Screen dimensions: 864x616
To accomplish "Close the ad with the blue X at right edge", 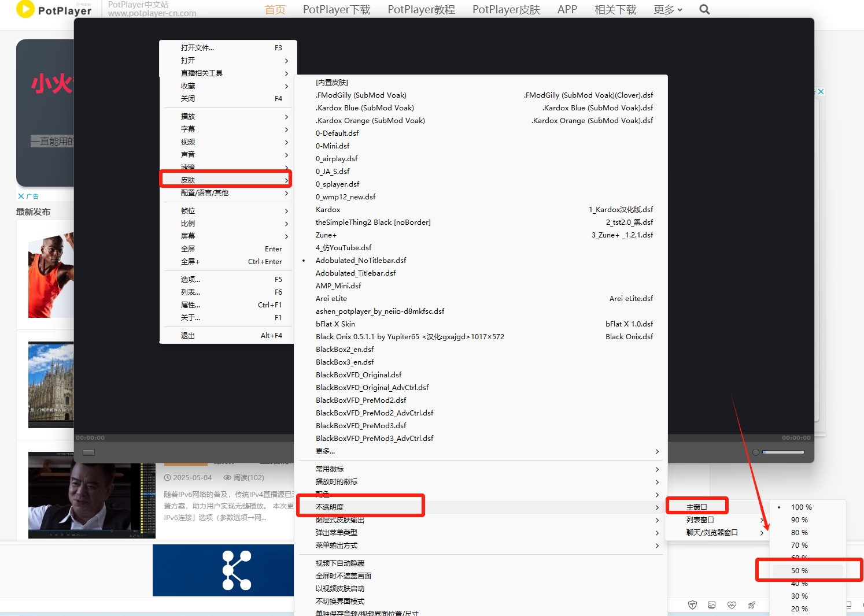I will pos(820,91).
